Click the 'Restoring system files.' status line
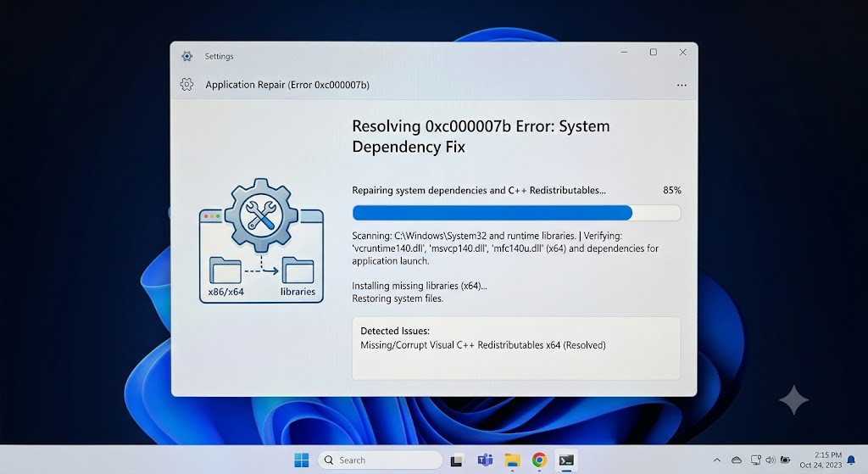This screenshot has width=868, height=474. coord(398,298)
